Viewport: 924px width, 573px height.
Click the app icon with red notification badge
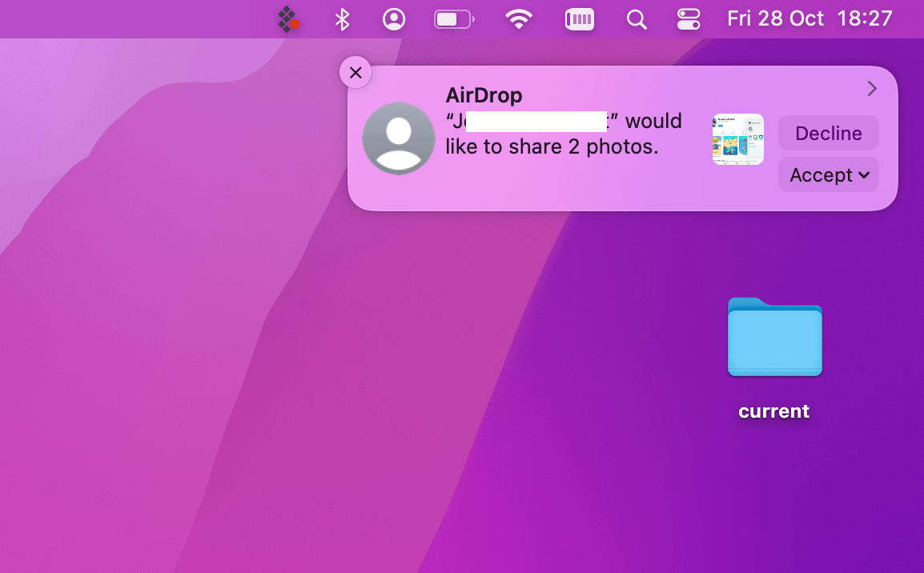(x=287, y=19)
